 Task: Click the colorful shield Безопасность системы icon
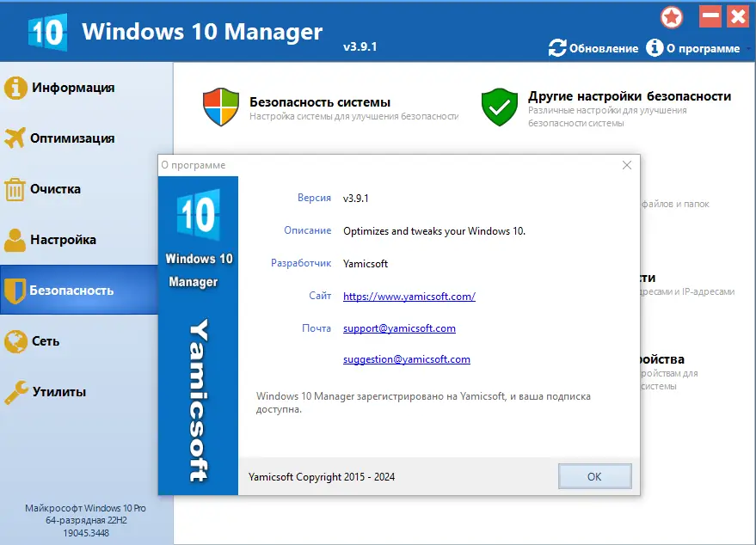(x=221, y=107)
